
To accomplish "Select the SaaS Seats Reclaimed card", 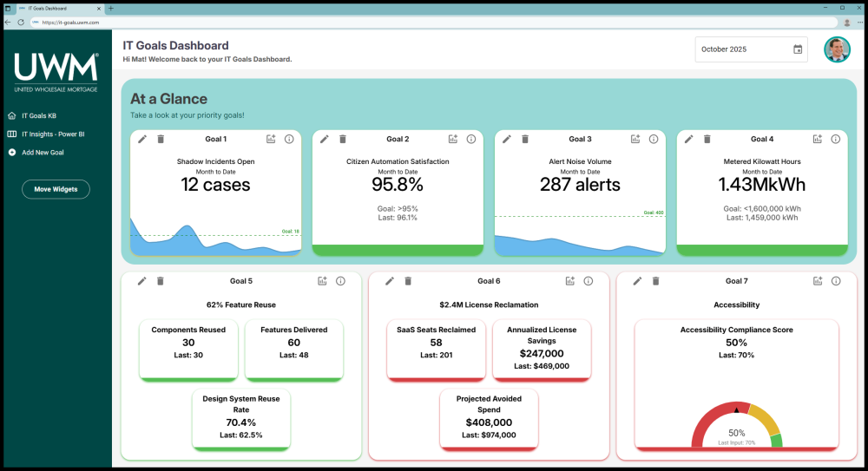I will pyautogui.click(x=437, y=350).
